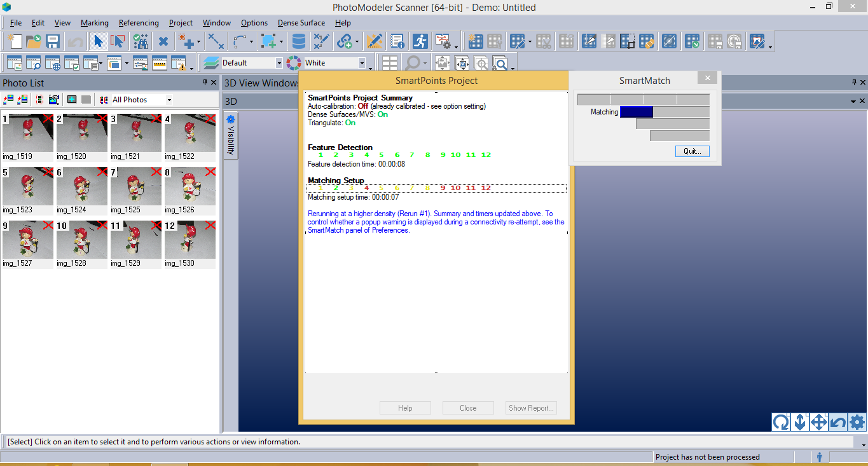Click "Project has not been processed" status text
Screen dimensions: 868x466
point(707,456)
